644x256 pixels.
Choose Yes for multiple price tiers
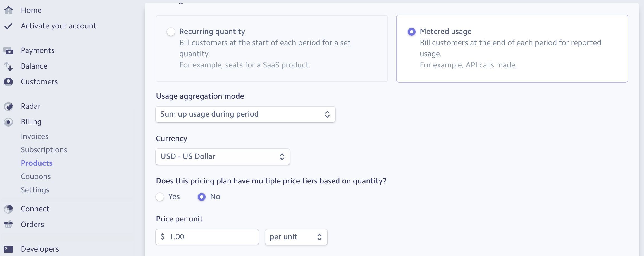coord(160,197)
